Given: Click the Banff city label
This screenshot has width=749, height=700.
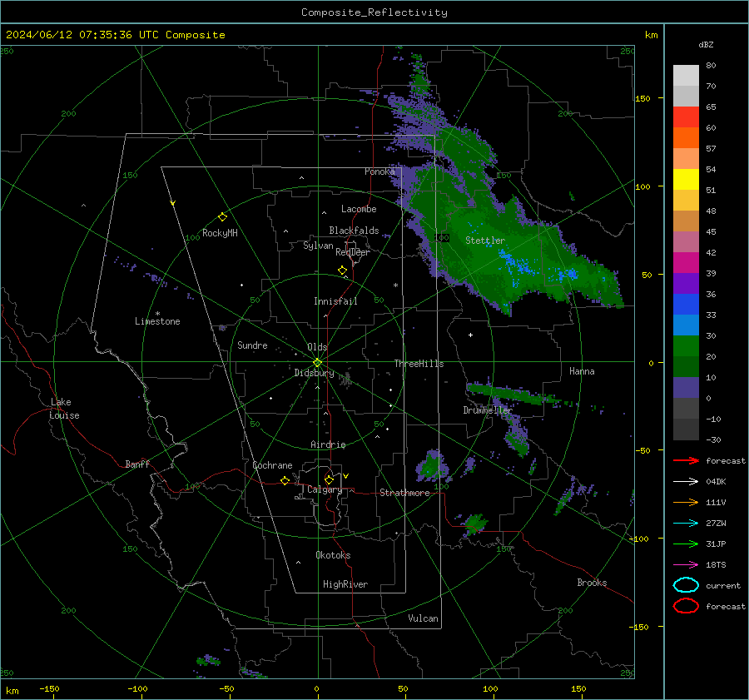Looking at the screenshot, I should pos(137,464).
